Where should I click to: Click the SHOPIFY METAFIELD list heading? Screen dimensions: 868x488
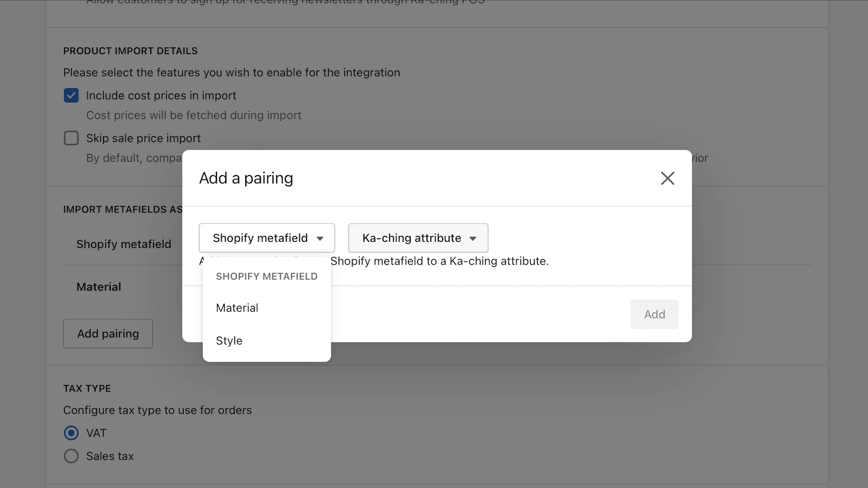pos(267,277)
